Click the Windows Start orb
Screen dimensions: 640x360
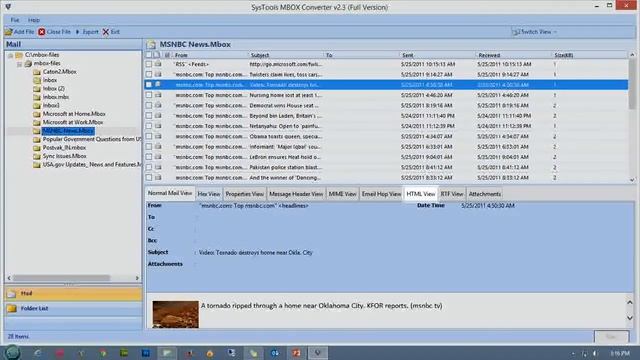click(x=12, y=352)
